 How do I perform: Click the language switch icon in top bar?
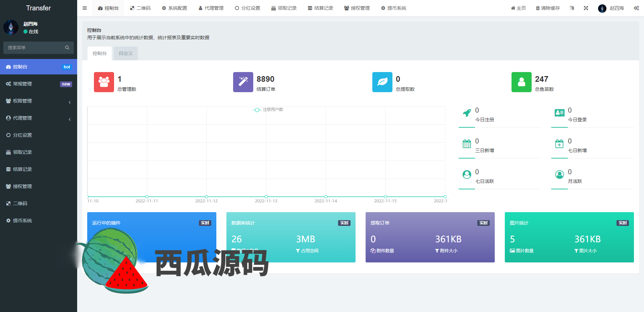click(572, 8)
